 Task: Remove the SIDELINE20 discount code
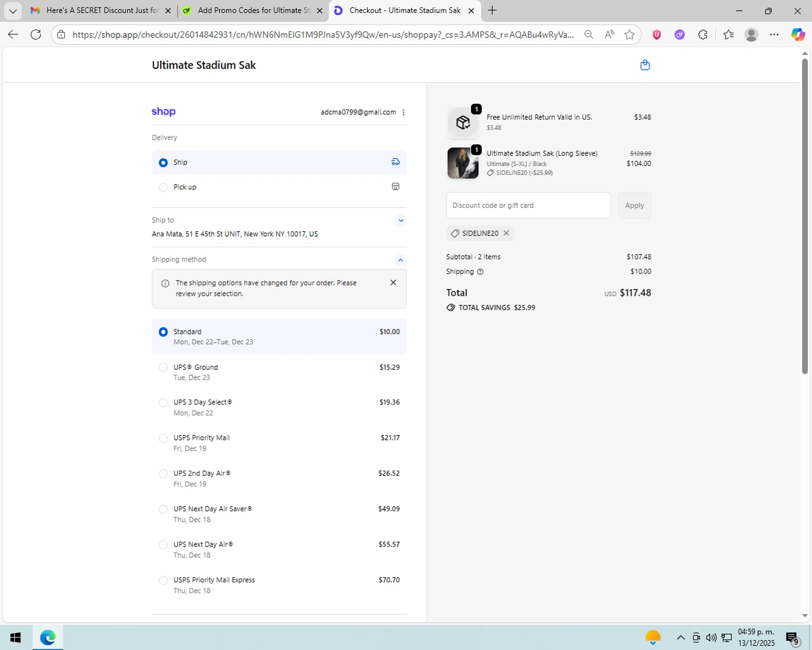[506, 233]
